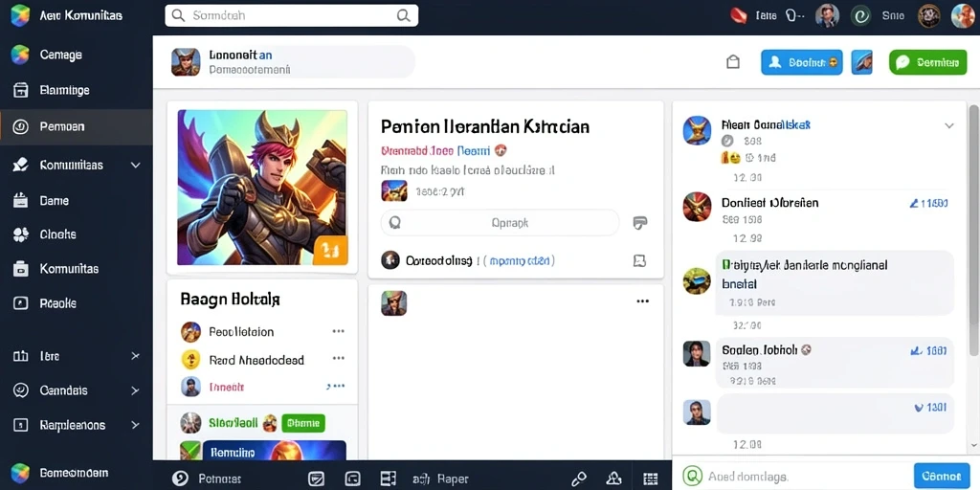980x490 pixels.
Task: Click the home outline icon in header
Action: pyautogui.click(x=733, y=62)
